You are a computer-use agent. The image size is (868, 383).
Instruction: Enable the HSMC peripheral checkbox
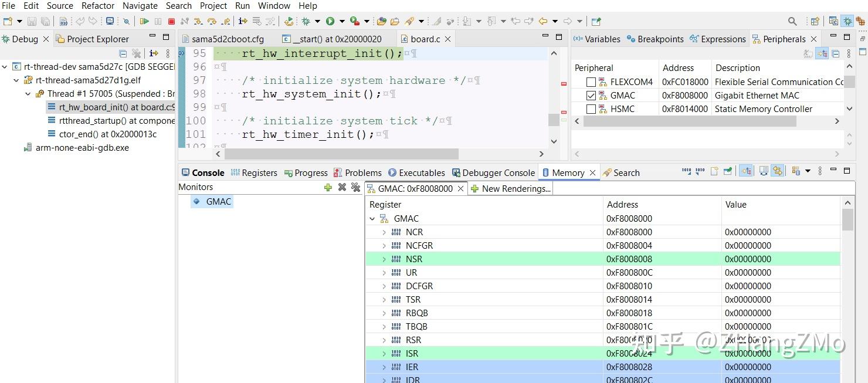pyautogui.click(x=591, y=109)
